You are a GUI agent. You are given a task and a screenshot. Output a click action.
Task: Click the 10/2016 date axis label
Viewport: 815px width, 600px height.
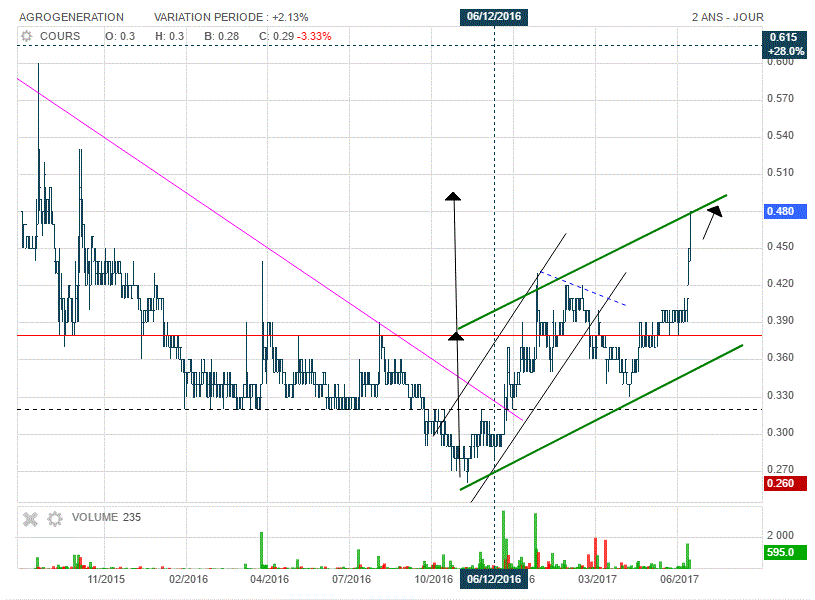tap(434, 579)
